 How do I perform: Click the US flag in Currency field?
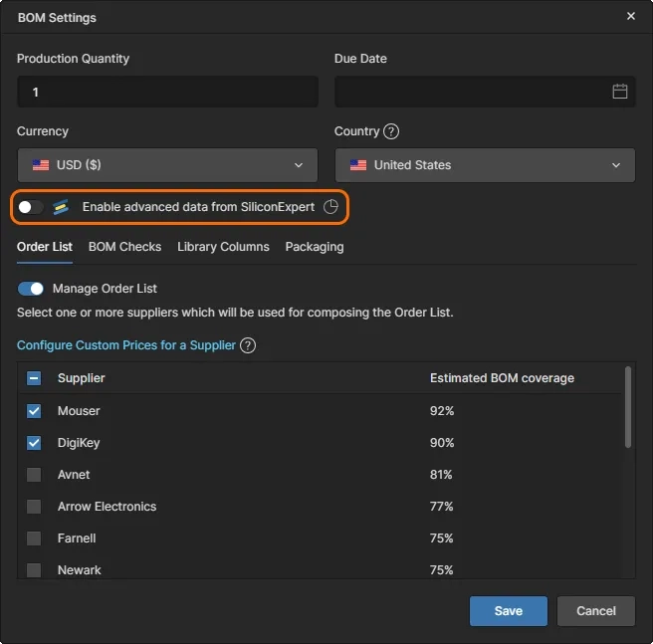(41, 165)
